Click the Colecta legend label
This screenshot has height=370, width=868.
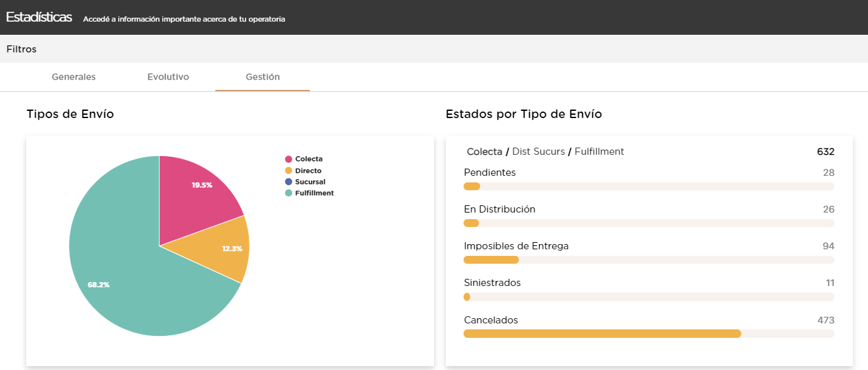pos(309,159)
